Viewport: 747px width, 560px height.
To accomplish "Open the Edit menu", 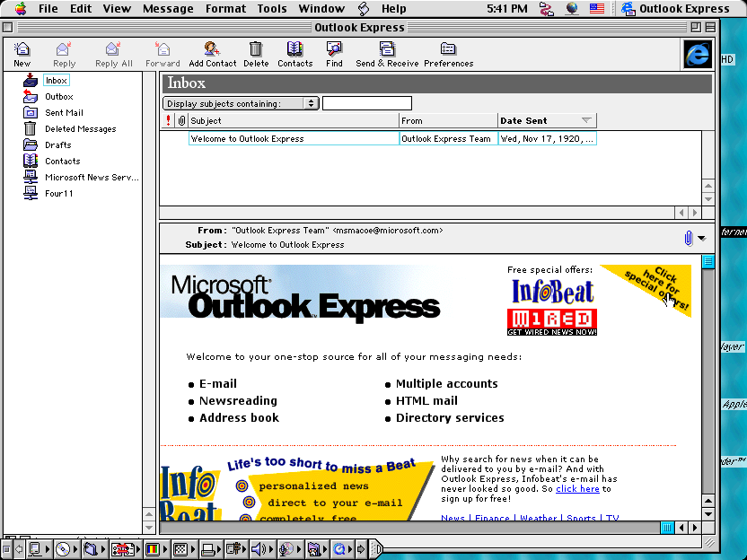I will [x=81, y=9].
